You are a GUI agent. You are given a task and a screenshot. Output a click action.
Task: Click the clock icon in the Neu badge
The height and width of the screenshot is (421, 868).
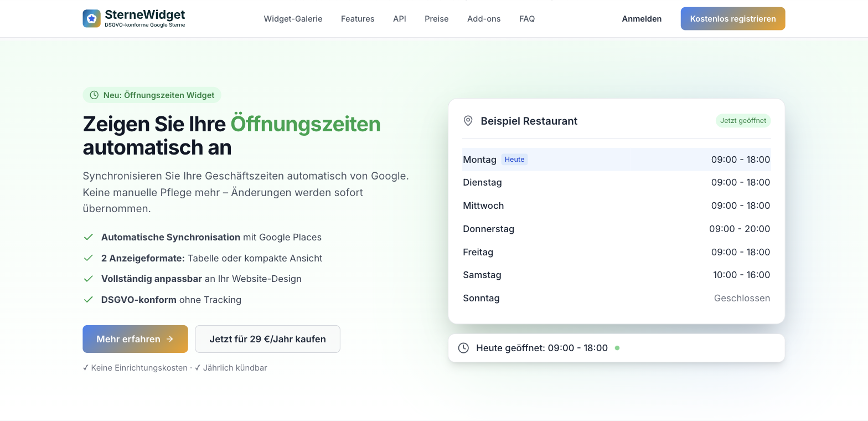click(94, 95)
